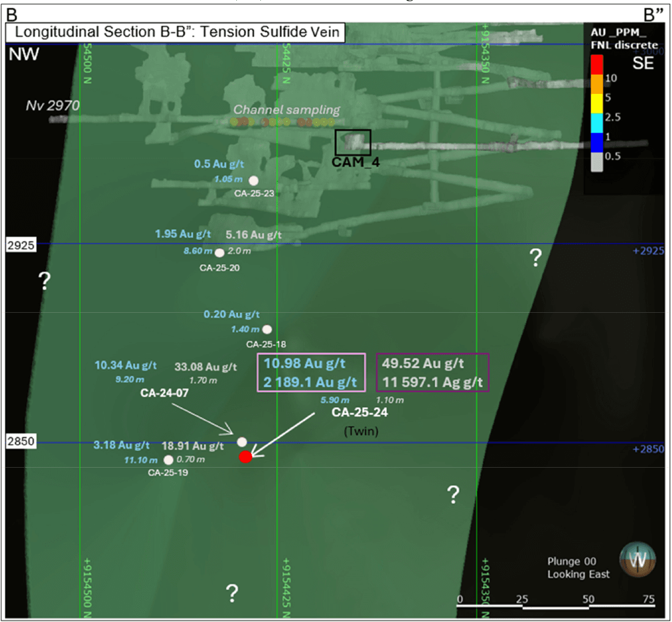Click the compass orientation widget
The image size is (672, 622).
[x=637, y=559]
